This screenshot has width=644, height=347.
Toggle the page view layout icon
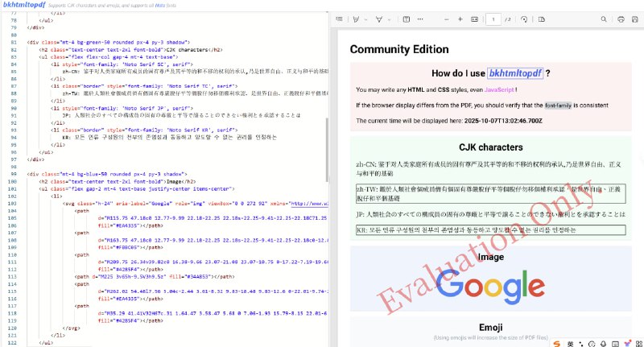(x=541, y=19)
